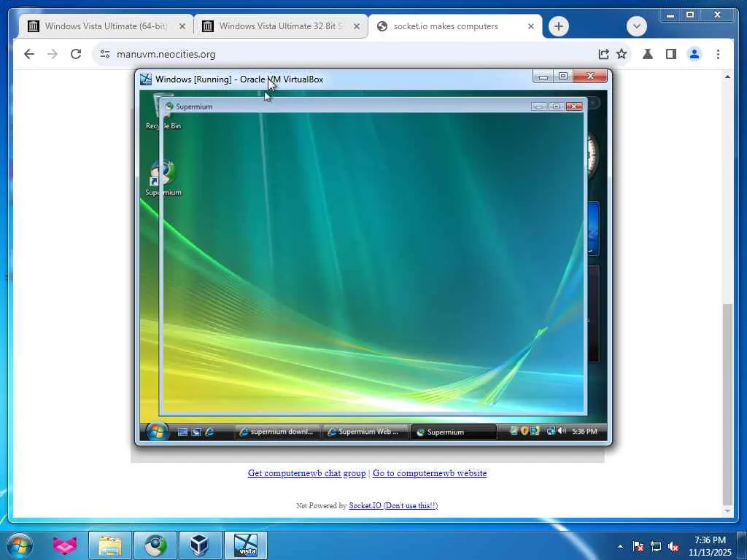
Task: Minimize the Oracle VM VirtualBox window
Action: tap(543, 76)
